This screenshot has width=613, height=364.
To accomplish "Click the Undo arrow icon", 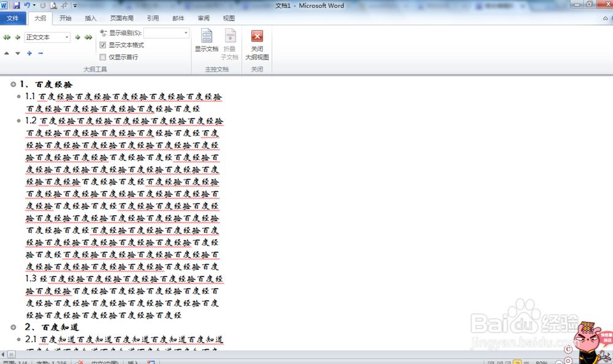I will coord(26,6).
